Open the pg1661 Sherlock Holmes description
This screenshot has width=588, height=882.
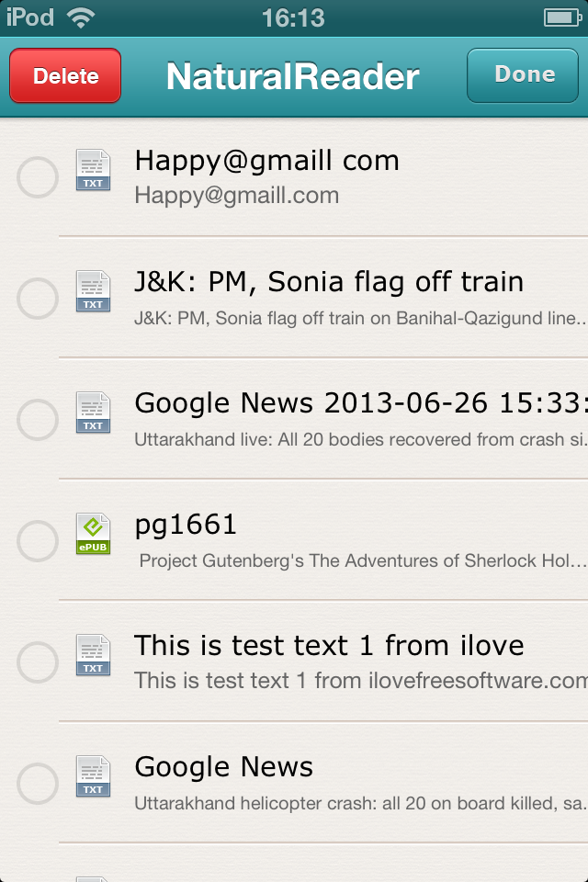pos(362,560)
